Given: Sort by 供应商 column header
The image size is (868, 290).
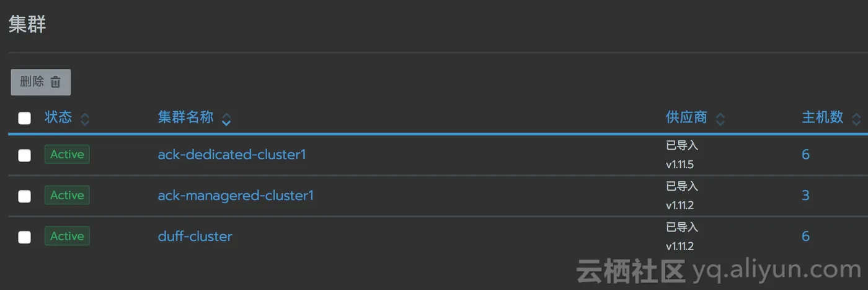Looking at the screenshot, I should (x=686, y=117).
